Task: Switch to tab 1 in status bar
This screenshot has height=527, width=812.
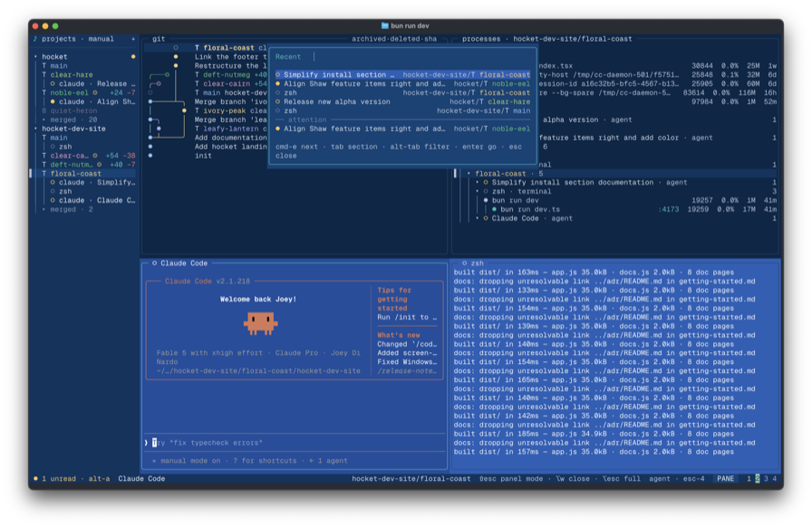Action: 749,478
